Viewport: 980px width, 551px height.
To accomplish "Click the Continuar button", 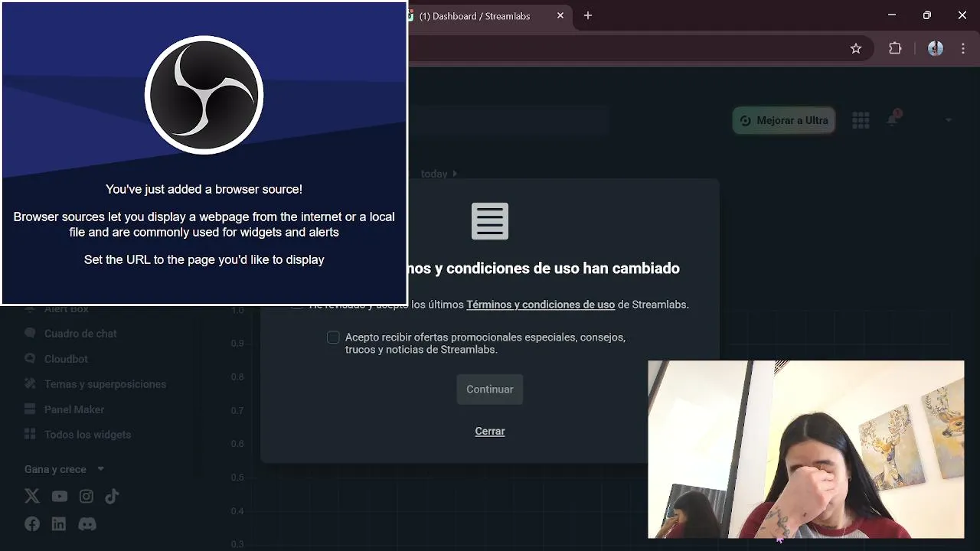I will (490, 389).
